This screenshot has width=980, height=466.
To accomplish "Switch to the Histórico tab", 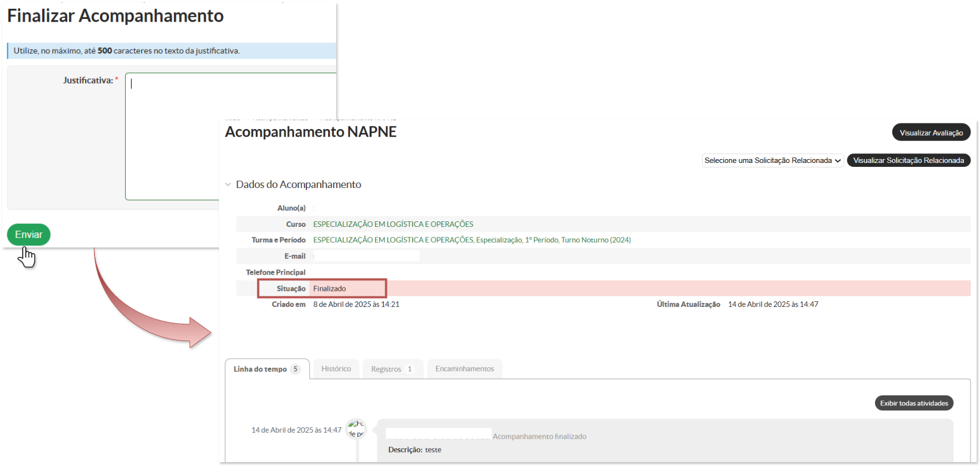I will pyautogui.click(x=336, y=369).
